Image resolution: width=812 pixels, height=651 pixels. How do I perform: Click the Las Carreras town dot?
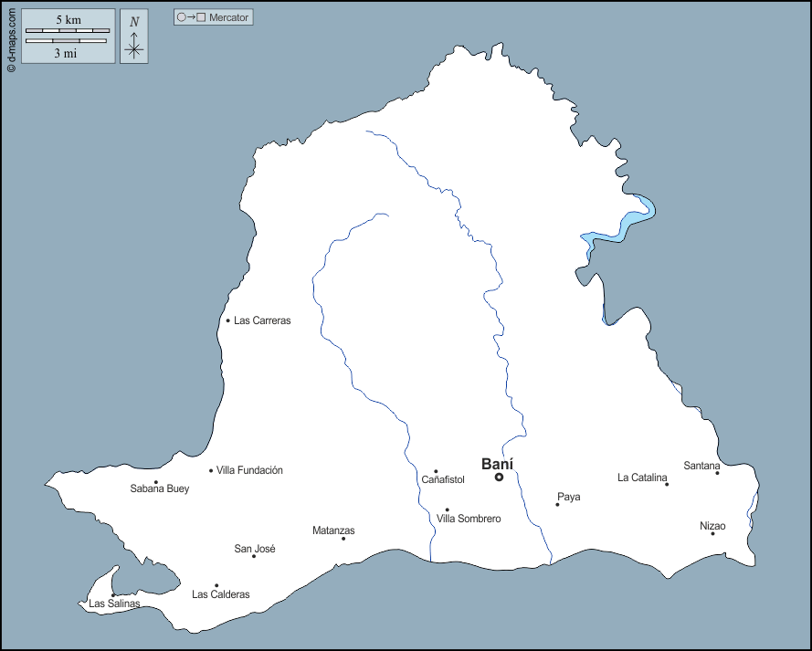228,320
